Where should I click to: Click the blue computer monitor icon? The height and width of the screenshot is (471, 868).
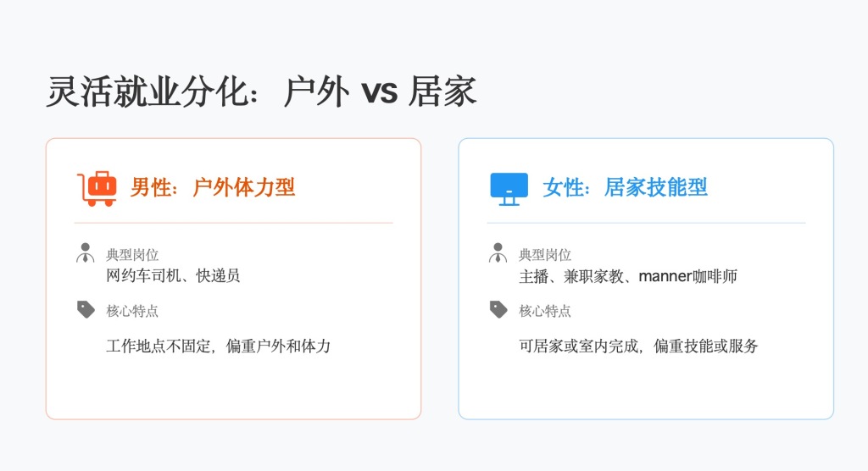pos(509,188)
